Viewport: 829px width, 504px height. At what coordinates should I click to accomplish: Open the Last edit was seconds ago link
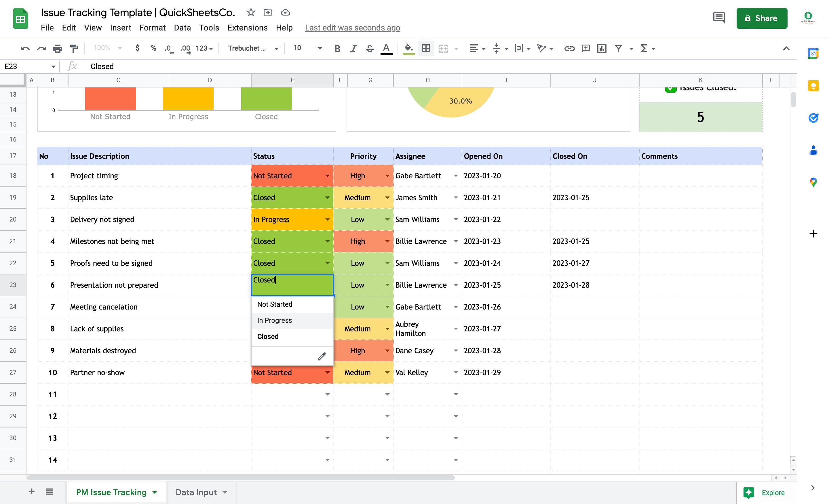point(352,28)
